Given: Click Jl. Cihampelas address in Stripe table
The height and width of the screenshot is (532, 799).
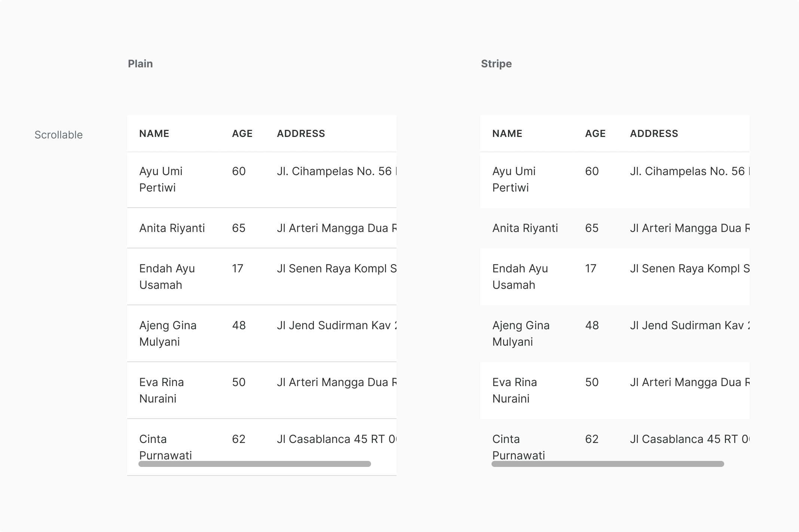Looking at the screenshot, I should (x=690, y=171).
